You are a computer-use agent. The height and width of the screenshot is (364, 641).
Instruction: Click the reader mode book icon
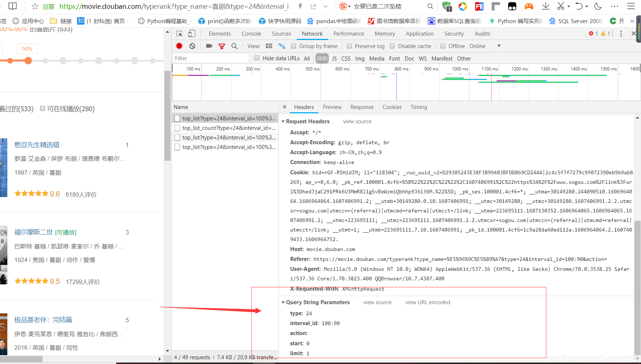12,6
